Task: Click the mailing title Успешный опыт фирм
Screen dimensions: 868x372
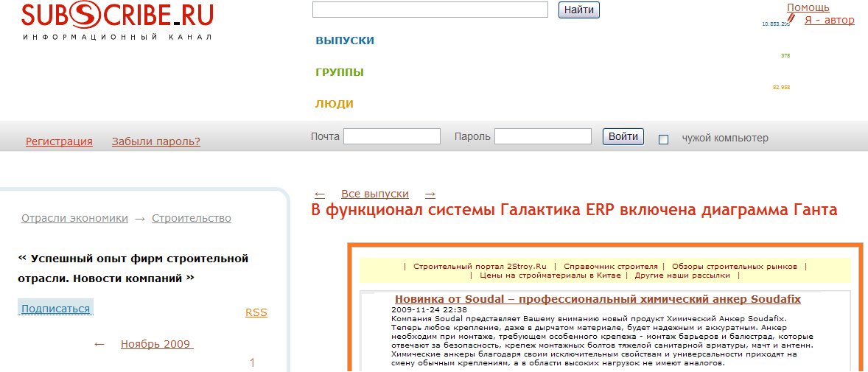Action: [133, 268]
